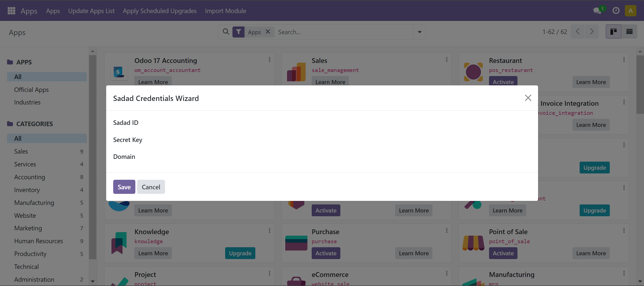Activate the Purchase app
Screen dimensions: 644x286
click(x=326, y=253)
